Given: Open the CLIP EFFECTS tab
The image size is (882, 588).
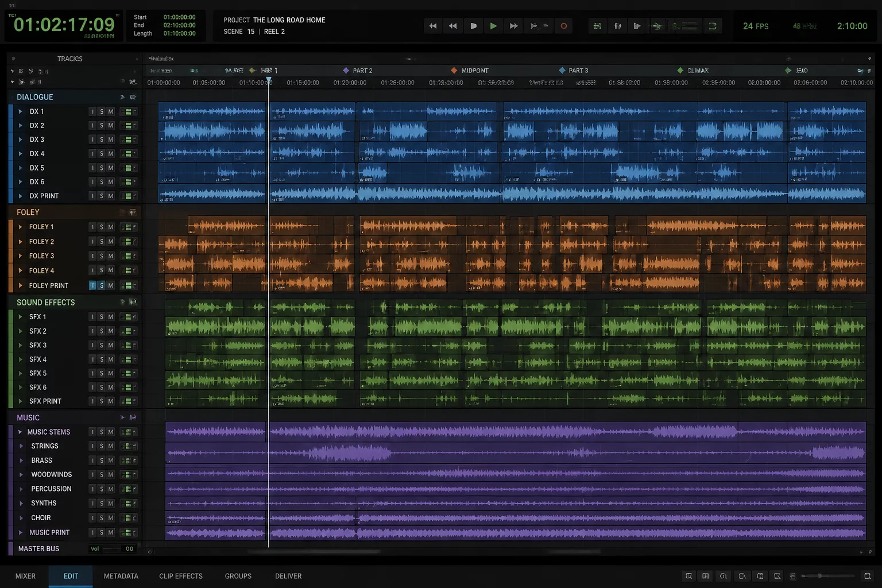Looking at the screenshot, I should click(181, 576).
